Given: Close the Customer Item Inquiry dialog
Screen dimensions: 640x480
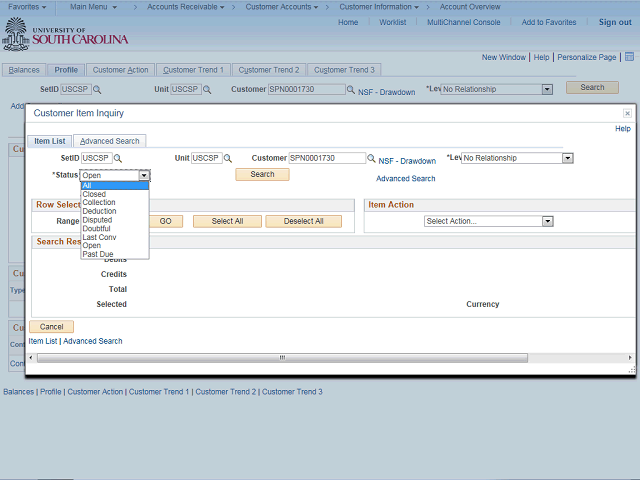Looking at the screenshot, I should pyautogui.click(x=627, y=114).
